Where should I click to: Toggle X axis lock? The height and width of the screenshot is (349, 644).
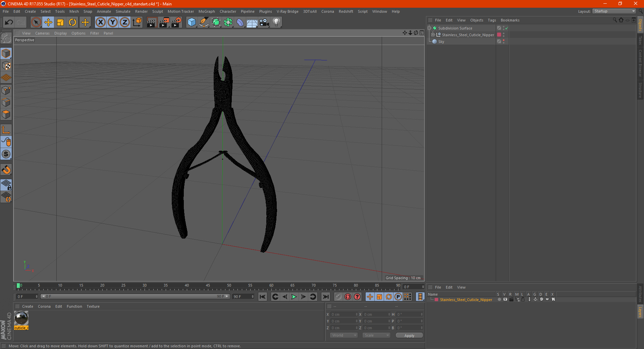point(100,22)
